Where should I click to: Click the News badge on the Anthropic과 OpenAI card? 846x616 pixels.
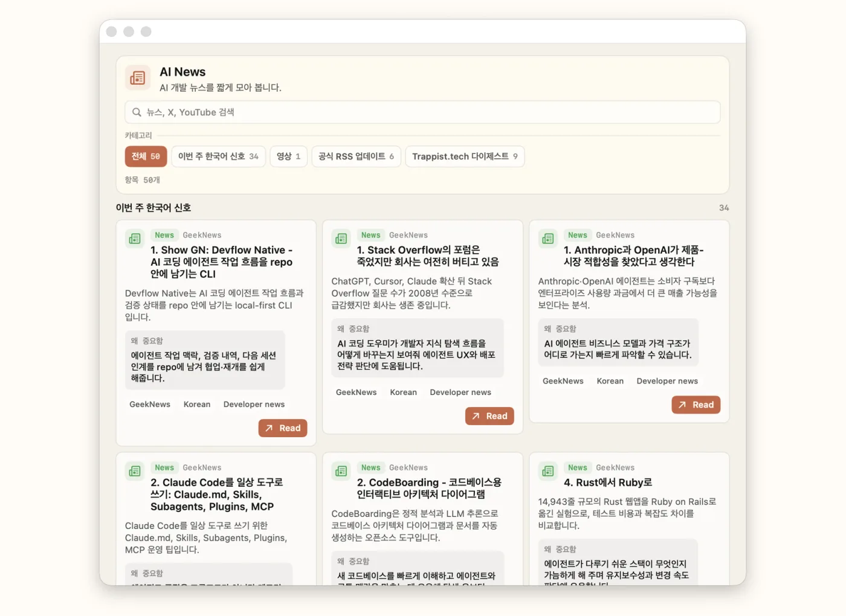[x=578, y=236]
